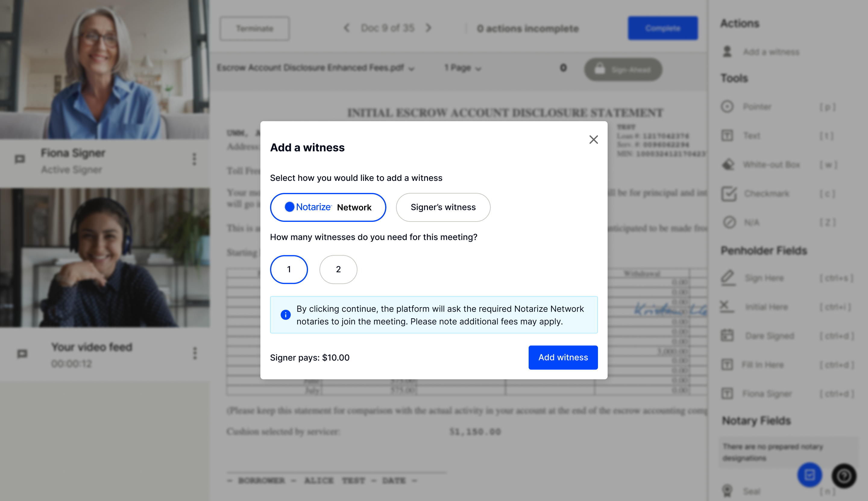The image size is (868, 501).
Task: Select Notarize Network witness option
Action: [328, 207]
